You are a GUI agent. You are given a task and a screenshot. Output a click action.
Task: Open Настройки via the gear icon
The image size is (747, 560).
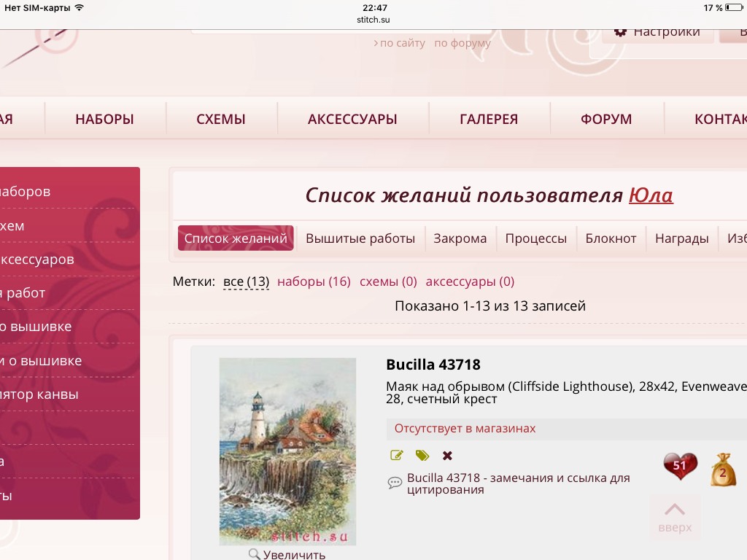click(621, 31)
